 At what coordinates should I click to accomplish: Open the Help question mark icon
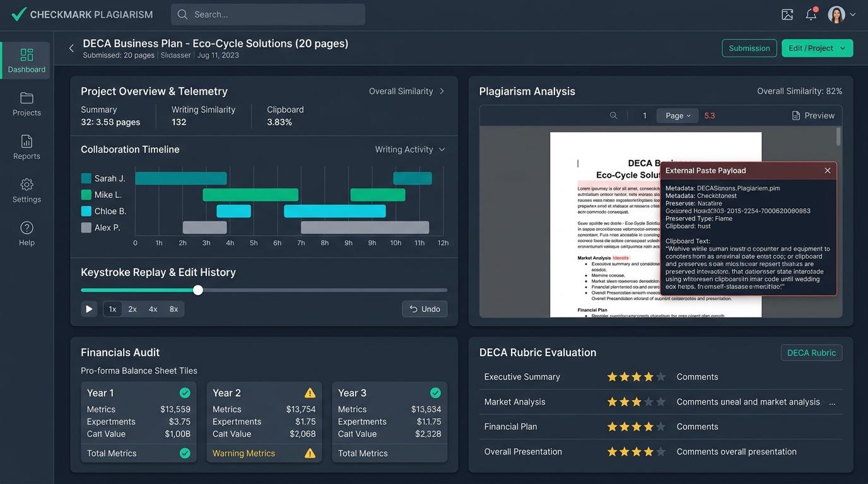pyautogui.click(x=26, y=228)
